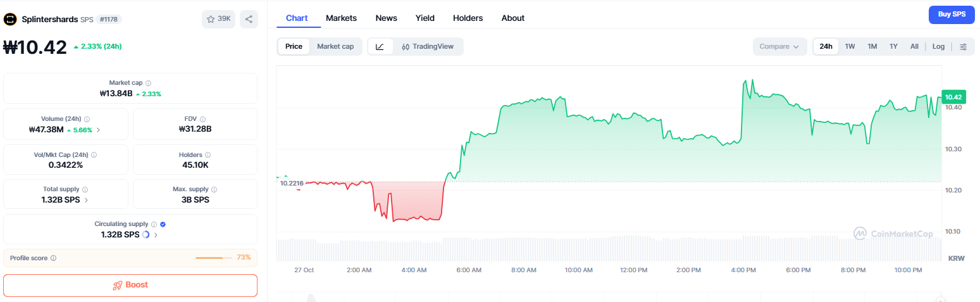Click the Buy SPS button
The width and height of the screenshot is (980, 302).
952,14
